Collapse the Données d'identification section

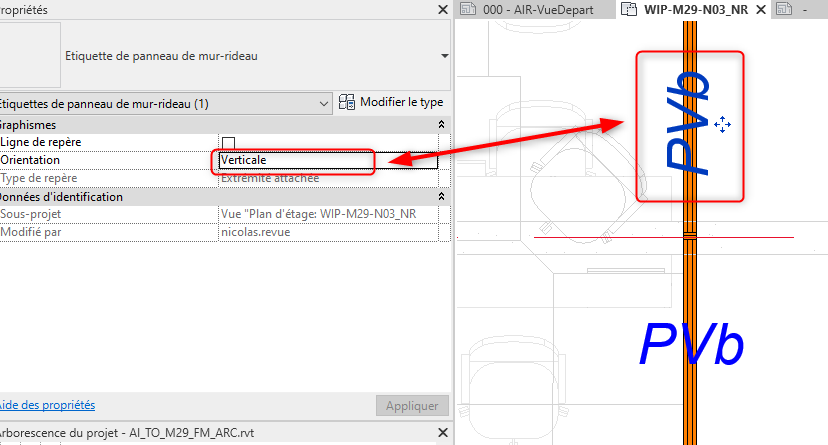coord(441,197)
